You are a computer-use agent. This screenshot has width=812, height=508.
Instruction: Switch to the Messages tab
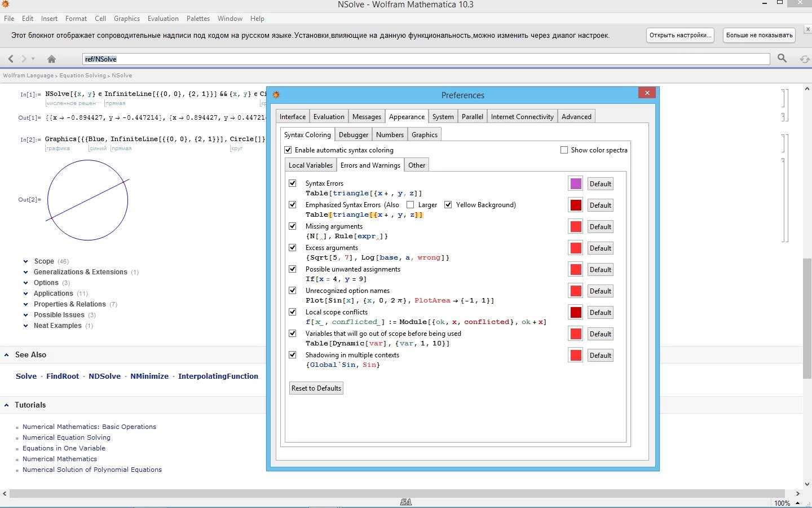[367, 117]
